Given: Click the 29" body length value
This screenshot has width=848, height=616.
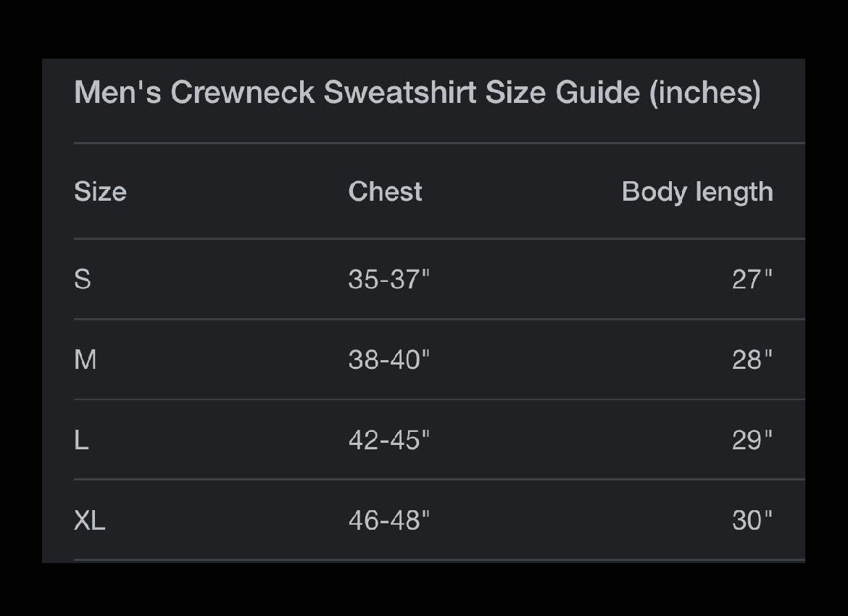Looking at the screenshot, I should (752, 440).
